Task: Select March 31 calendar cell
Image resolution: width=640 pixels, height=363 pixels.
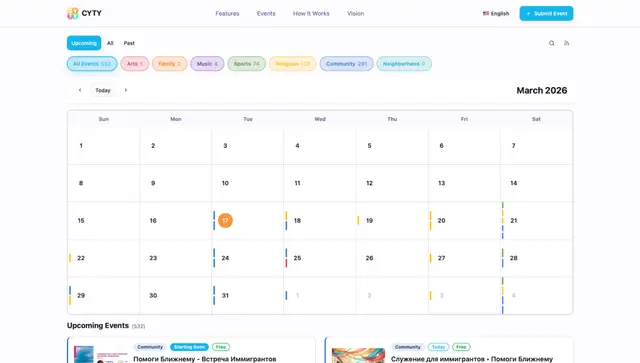Action: point(248,296)
